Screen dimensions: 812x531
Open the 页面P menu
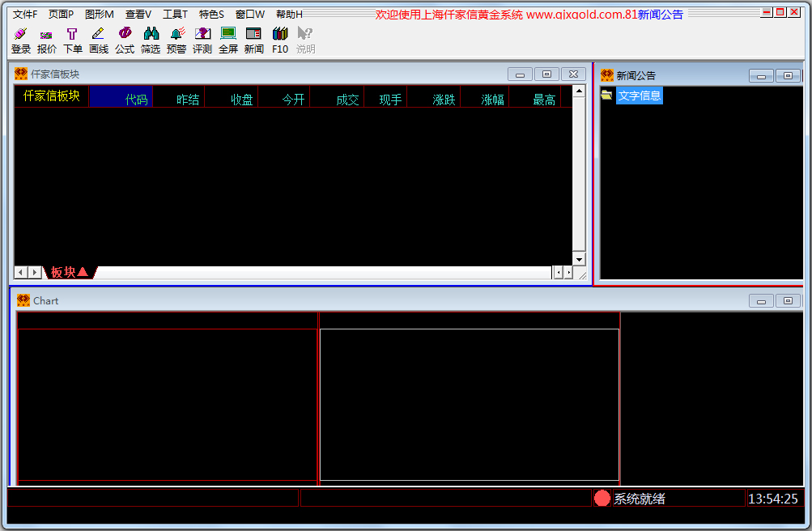pyautogui.click(x=61, y=15)
